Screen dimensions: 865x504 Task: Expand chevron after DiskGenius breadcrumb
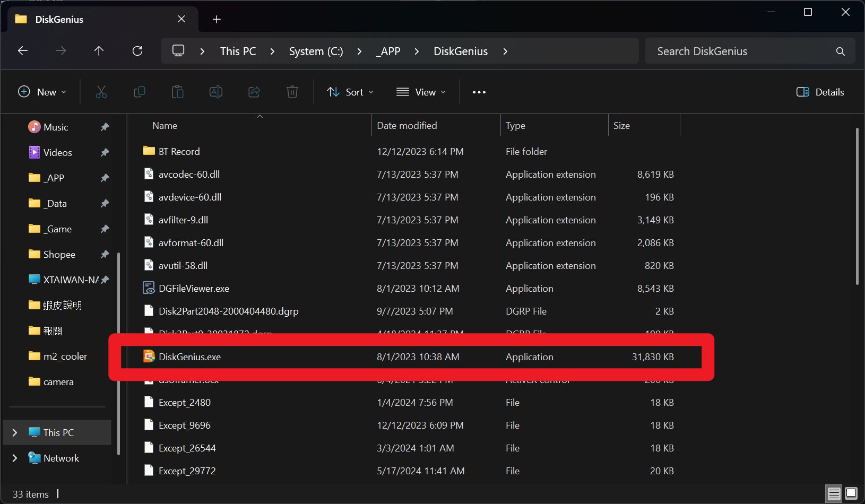(x=505, y=51)
